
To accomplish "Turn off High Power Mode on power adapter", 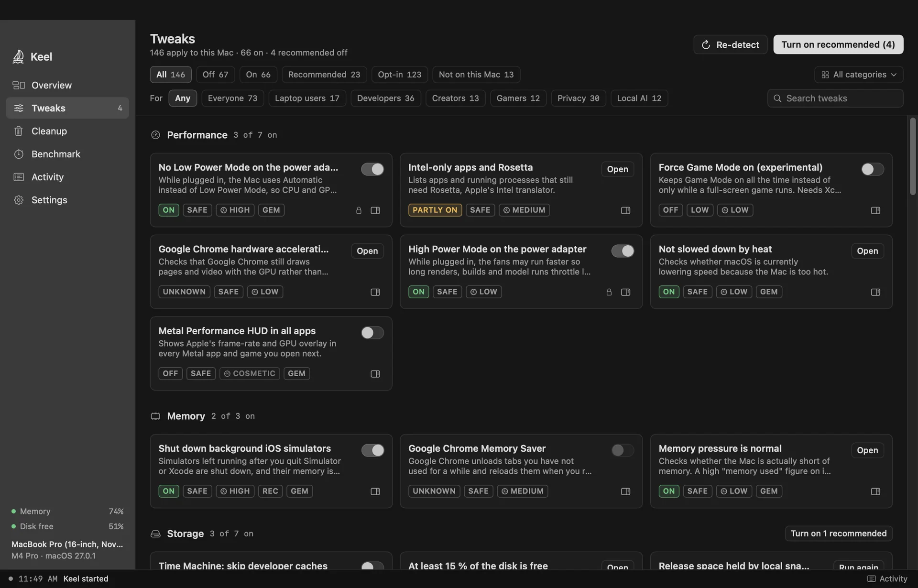I will tap(623, 251).
